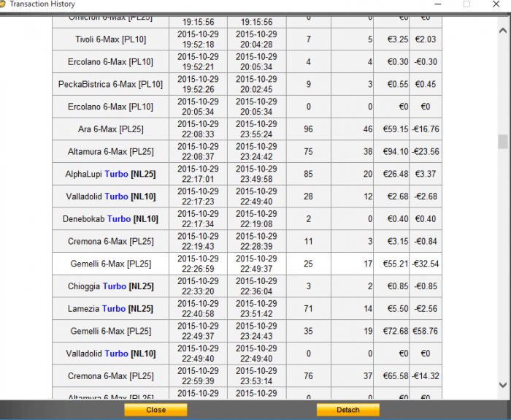511x420 pixels.
Task: Click the Detach button
Action: [x=347, y=410]
